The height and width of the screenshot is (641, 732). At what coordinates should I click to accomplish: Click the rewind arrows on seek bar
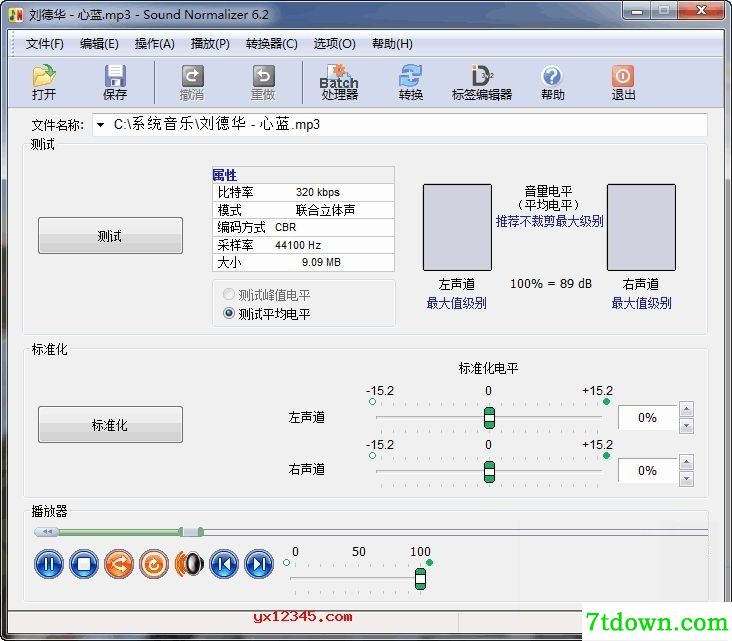click(47, 531)
